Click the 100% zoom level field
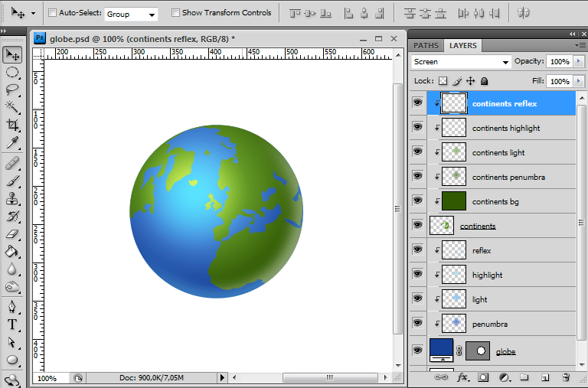The width and height of the screenshot is (588, 388). pyautogui.click(x=47, y=378)
